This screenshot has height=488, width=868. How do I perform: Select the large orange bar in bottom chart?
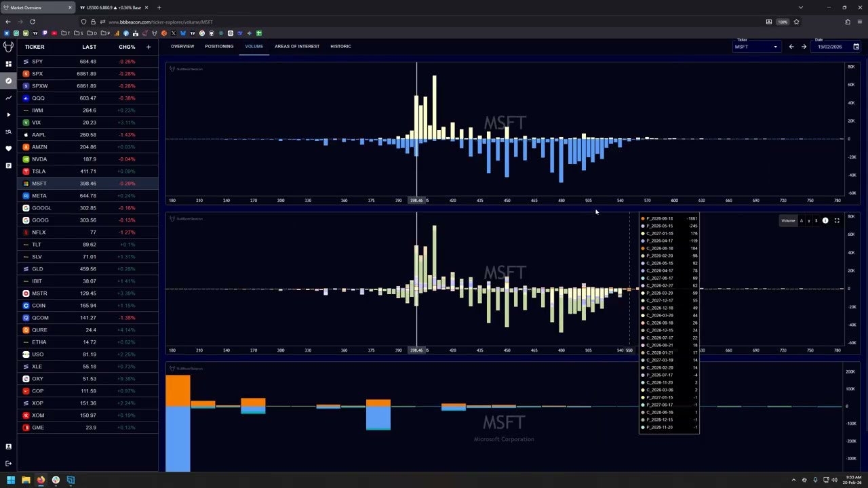(x=178, y=391)
